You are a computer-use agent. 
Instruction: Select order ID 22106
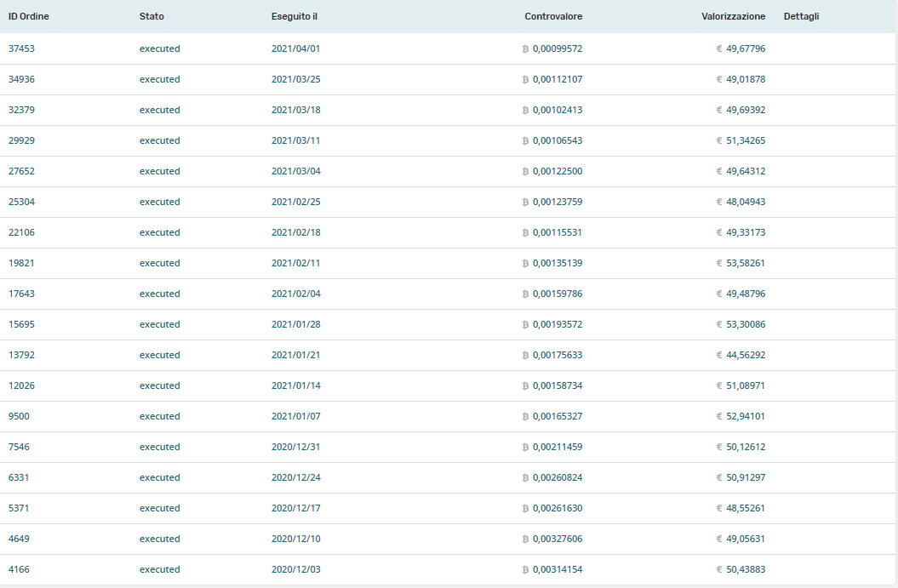click(22, 232)
